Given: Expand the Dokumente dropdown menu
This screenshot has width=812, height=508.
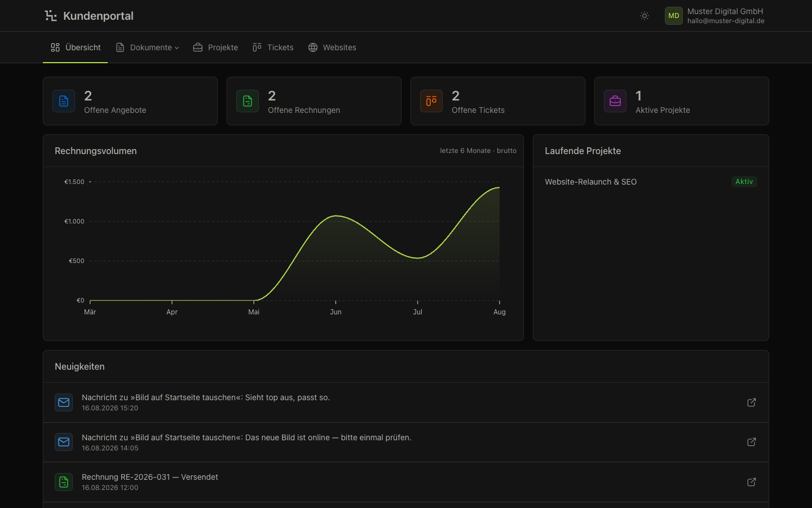Looking at the screenshot, I should (147, 47).
